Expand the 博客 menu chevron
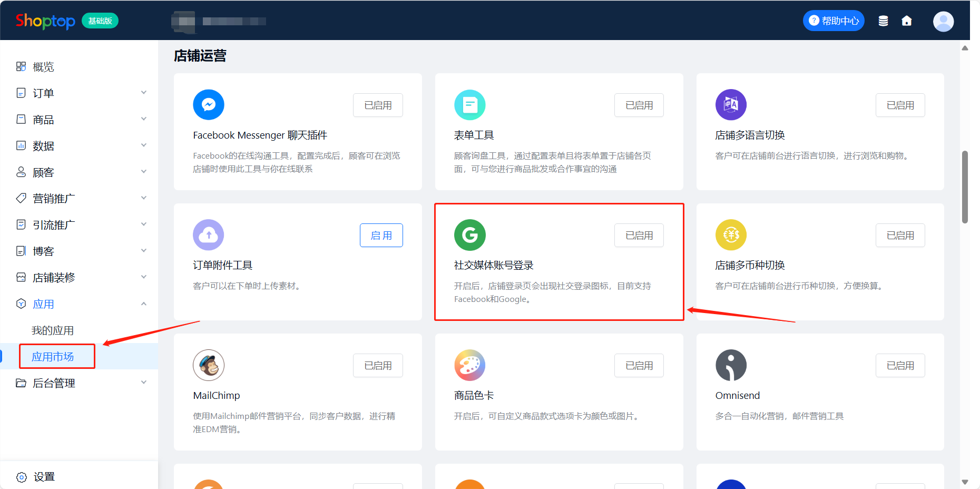980x489 pixels. pos(144,251)
